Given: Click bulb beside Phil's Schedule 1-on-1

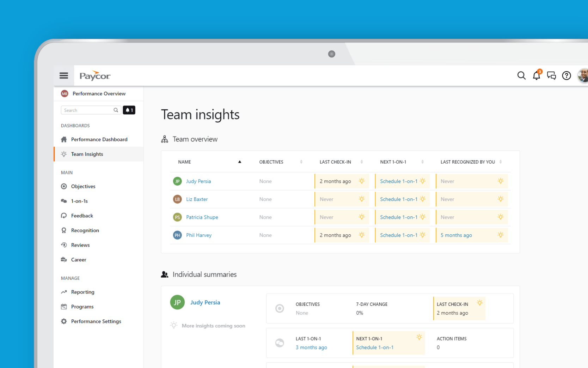Looking at the screenshot, I should tap(423, 235).
